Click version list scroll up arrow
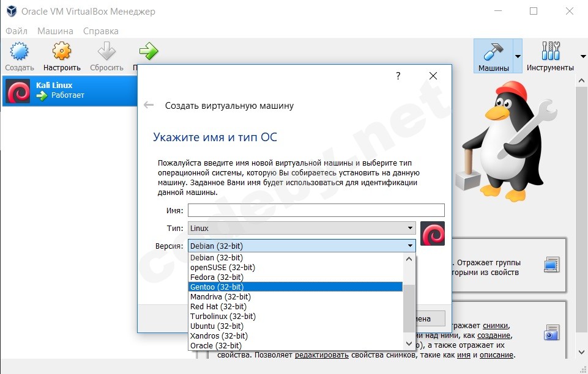This screenshot has width=588, height=374. pos(409,258)
